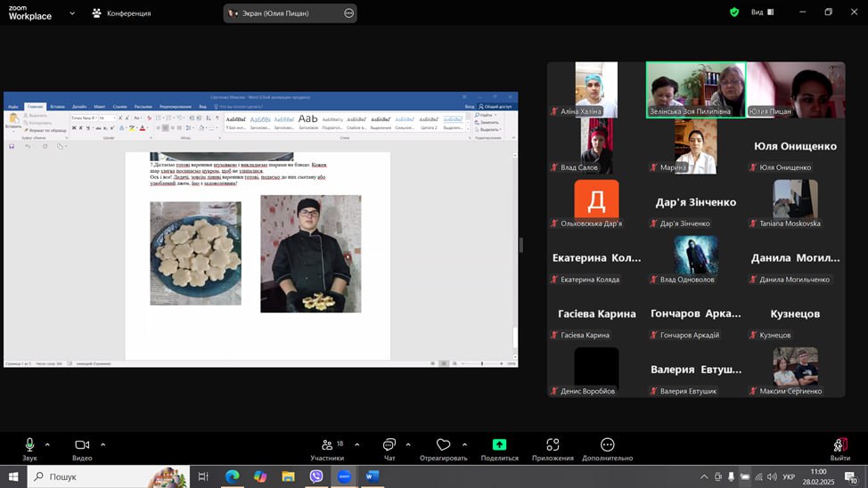Viewport: 868px width, 488px height.
Task: Open the Вид view layout menu
Action: pyautogui.click(x=762, y=12)
